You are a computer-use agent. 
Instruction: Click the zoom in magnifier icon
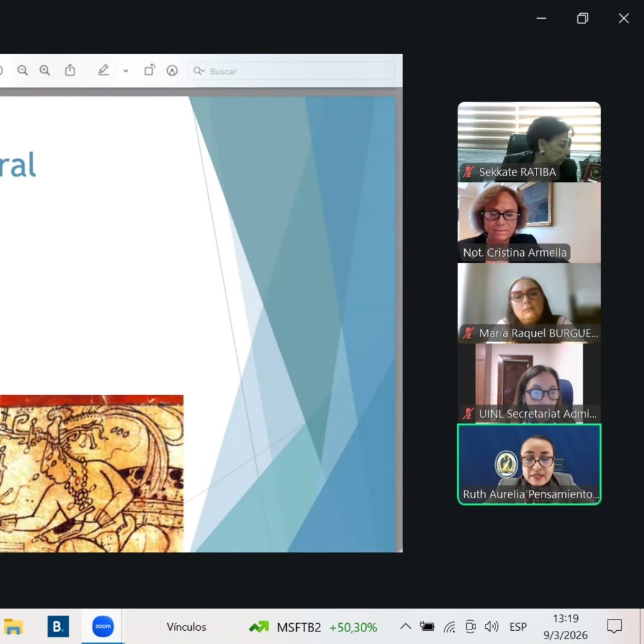(x=45, y=70)
